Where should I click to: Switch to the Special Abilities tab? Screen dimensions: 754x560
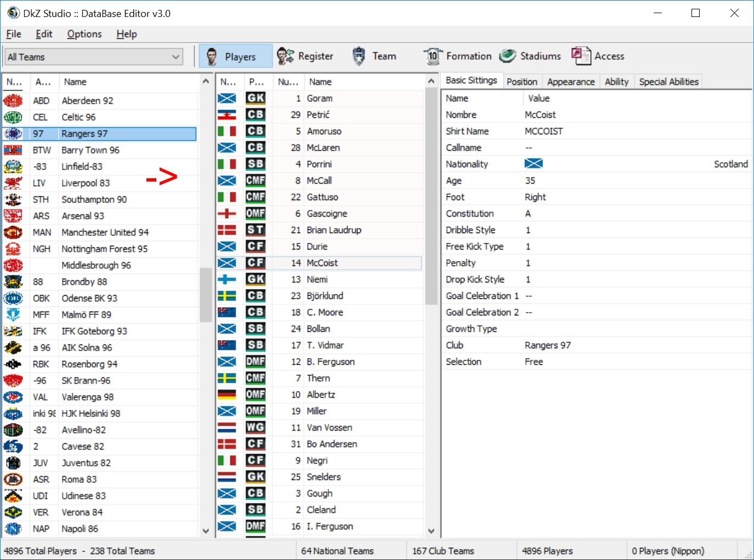click(669, 82)
